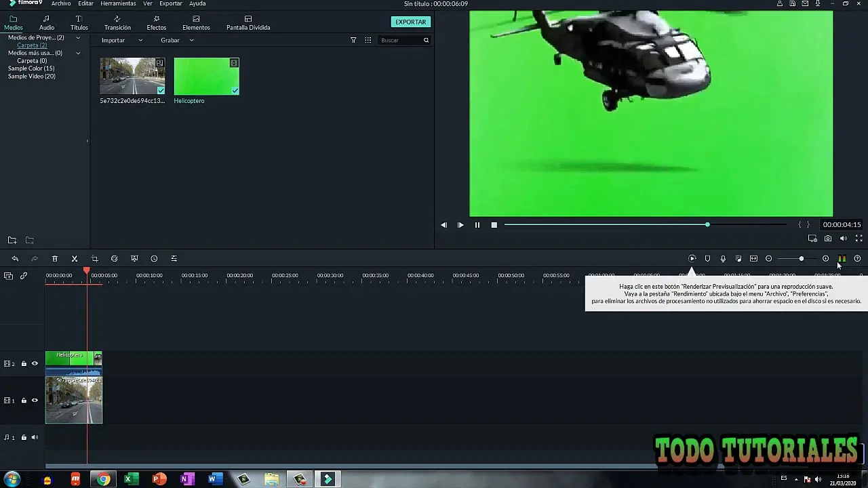The height and width of the screenshot is (488, 868).
Task: Select the Helicoptero media thumbnail
Action: click(206, 76)
